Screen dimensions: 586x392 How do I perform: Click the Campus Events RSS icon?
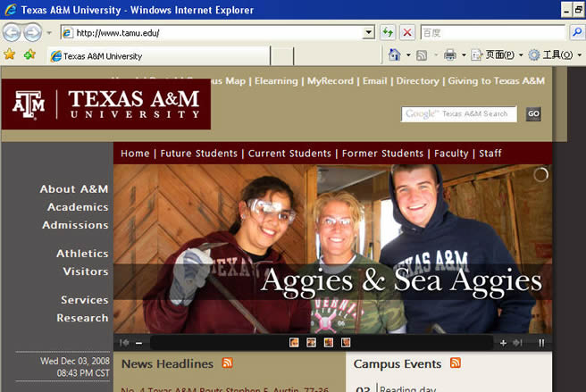456,363
